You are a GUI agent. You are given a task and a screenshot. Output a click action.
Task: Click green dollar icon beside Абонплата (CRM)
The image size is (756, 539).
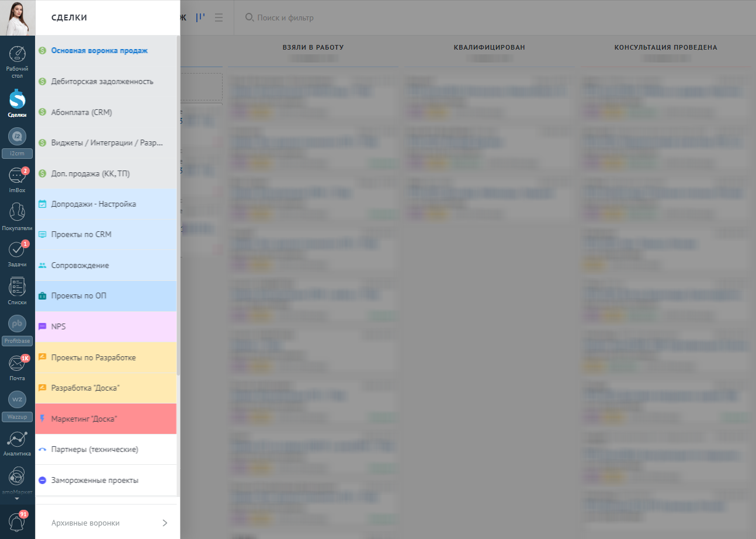[42, 112]
